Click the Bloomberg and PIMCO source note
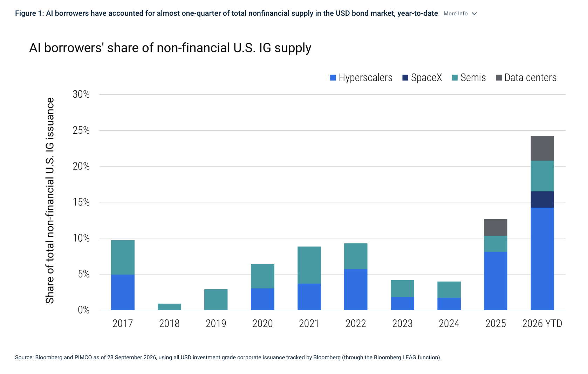Screen dimensions: 588x374 (x=228, y=357)
